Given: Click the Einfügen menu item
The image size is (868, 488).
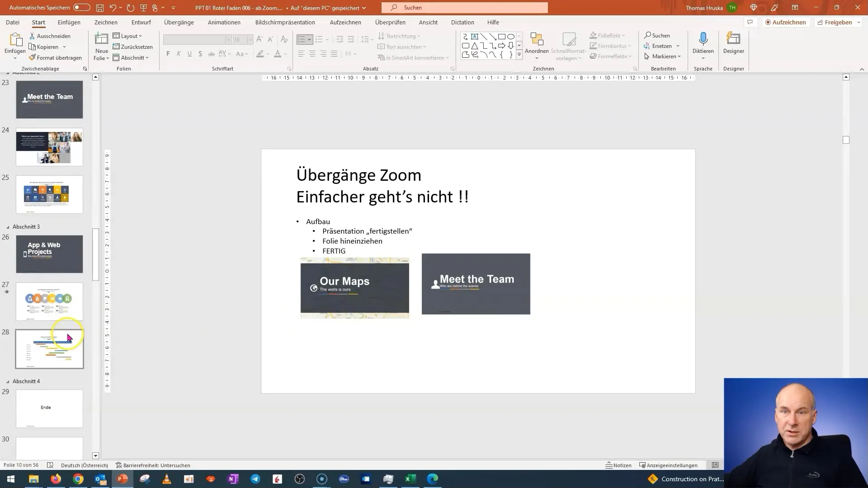Looking at the screenshot, I should pyautogui.click(x=69, y=22).
